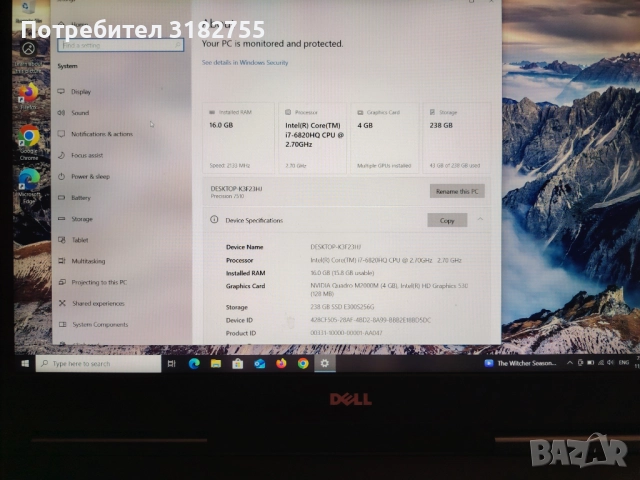Viewport: 640px width, 480px height.
Task: Show hidden system tray icons
Action: pyautogui.click(x=570, y=363)
